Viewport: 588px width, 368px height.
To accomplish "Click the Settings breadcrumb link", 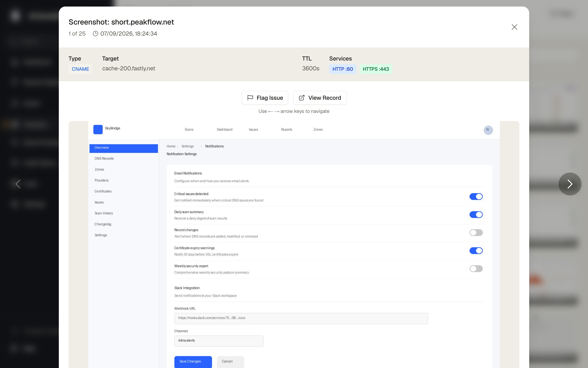I will (x=188, y=146).
